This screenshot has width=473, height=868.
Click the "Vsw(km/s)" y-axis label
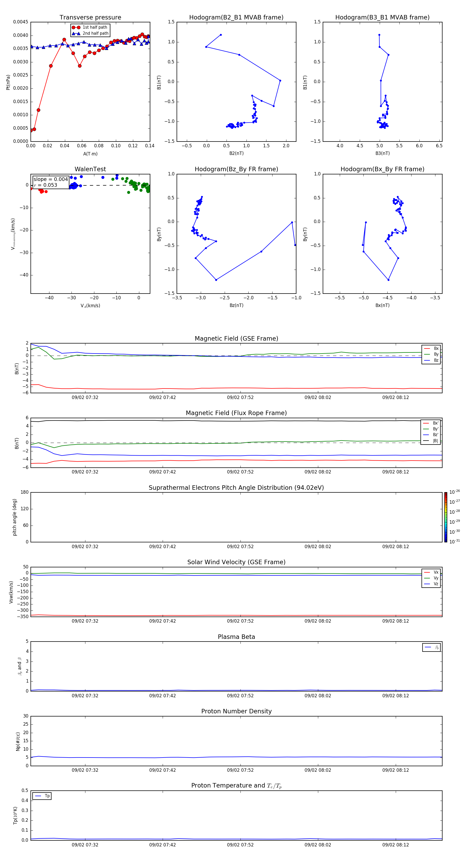(x=11, y=592)
